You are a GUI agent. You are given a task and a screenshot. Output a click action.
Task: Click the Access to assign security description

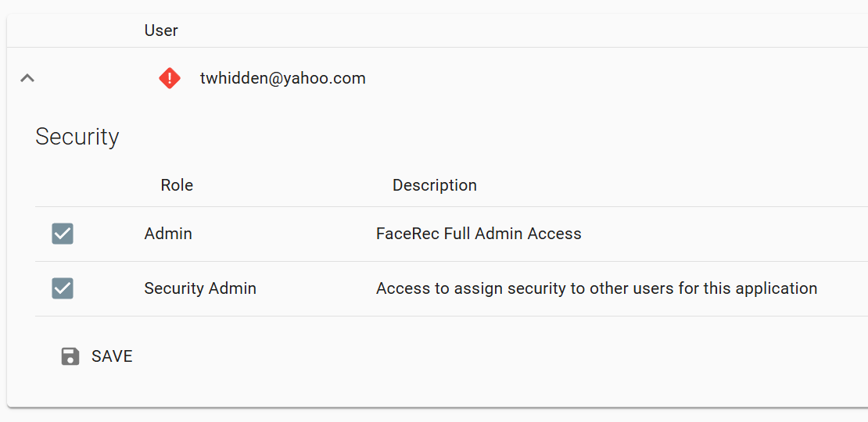pos(596,288)
